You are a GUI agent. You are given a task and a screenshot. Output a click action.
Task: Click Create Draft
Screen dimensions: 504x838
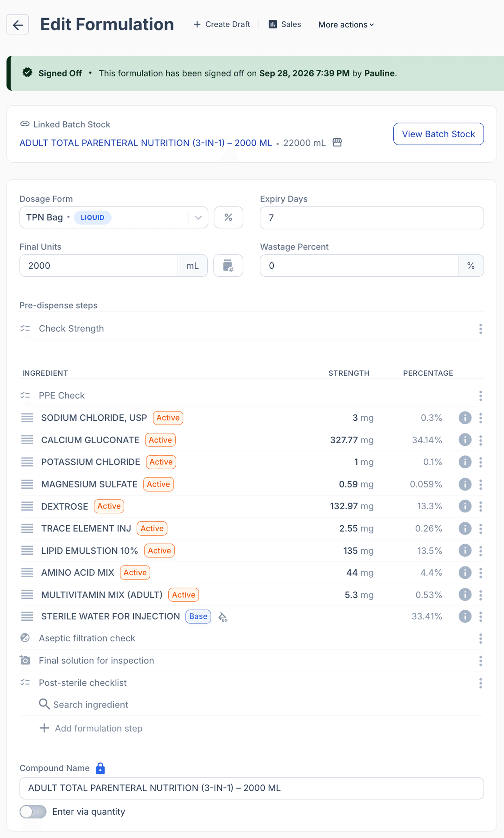[x=222, y=24]
